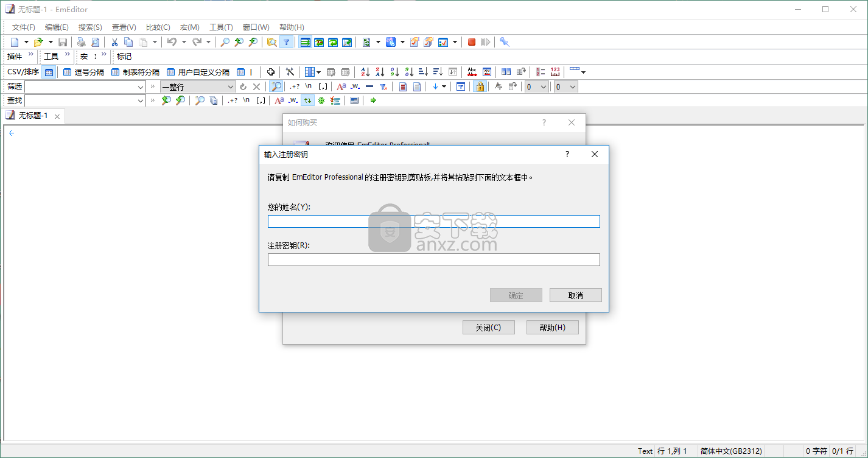Image resolution: width=868 pixels, height=458 pixels.
Task: Click the ? help button of 输入注册密钥 dialog
Action: pyautogui.click(x=567, y=155)
